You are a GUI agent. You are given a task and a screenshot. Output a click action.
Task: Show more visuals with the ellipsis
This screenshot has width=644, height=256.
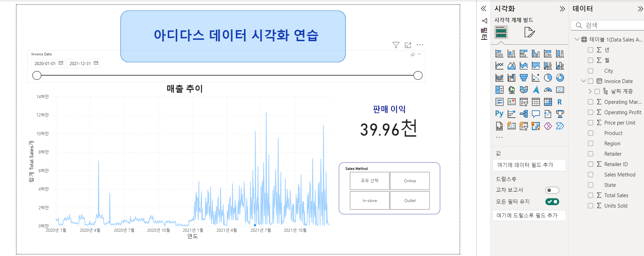499,137
